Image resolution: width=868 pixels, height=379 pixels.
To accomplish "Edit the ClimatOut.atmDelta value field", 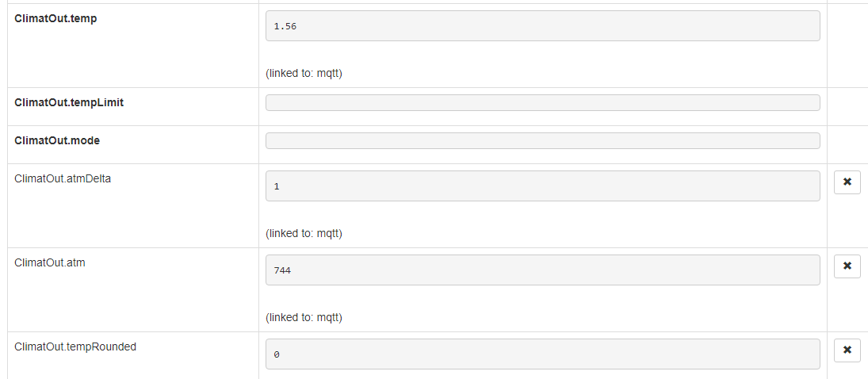I will [542, 186].
